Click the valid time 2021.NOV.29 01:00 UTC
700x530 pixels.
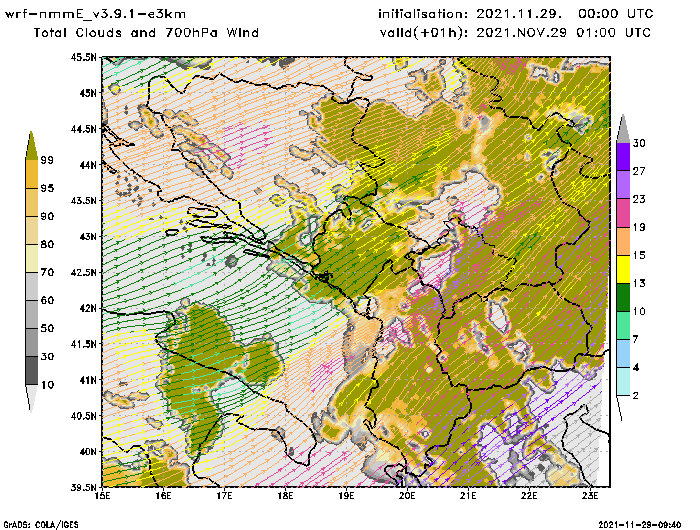click(563, 33)
